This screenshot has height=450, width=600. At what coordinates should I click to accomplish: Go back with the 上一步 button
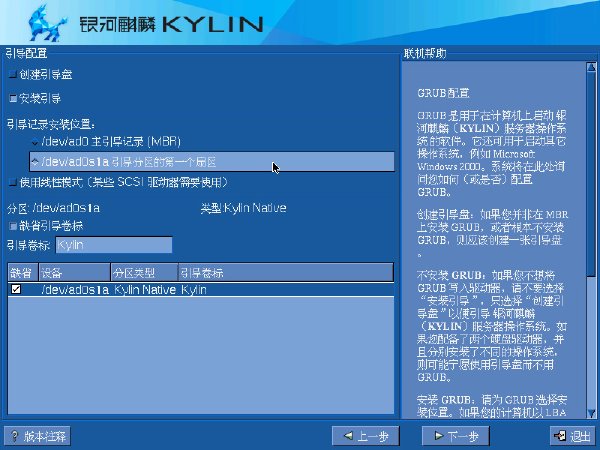click(366, 436)
